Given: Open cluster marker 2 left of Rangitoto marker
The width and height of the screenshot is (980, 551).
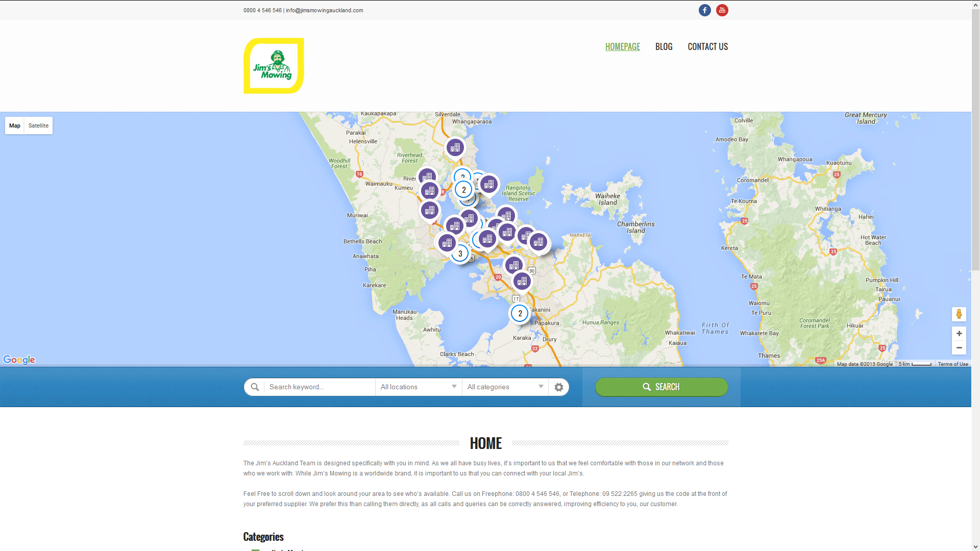Looking at the screenshot, I should [x=463, y=190].
